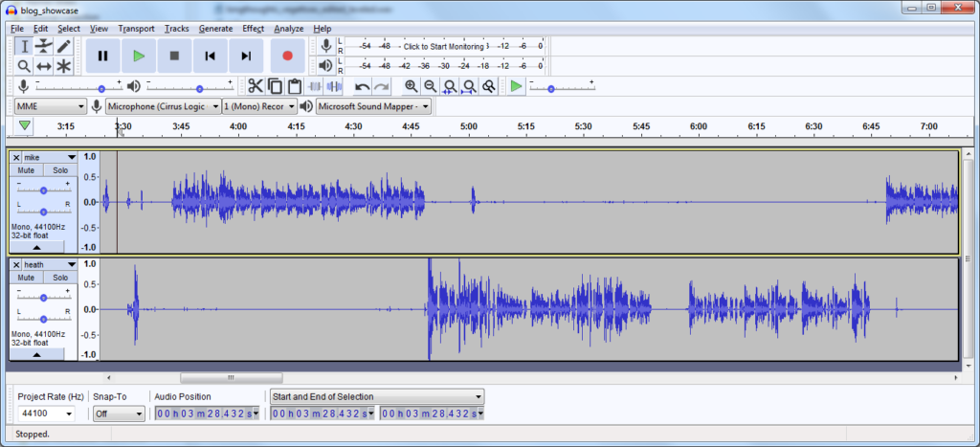This screenshot has height=447, width=980.
Task: Open the Generate menu
Action: 215,29
